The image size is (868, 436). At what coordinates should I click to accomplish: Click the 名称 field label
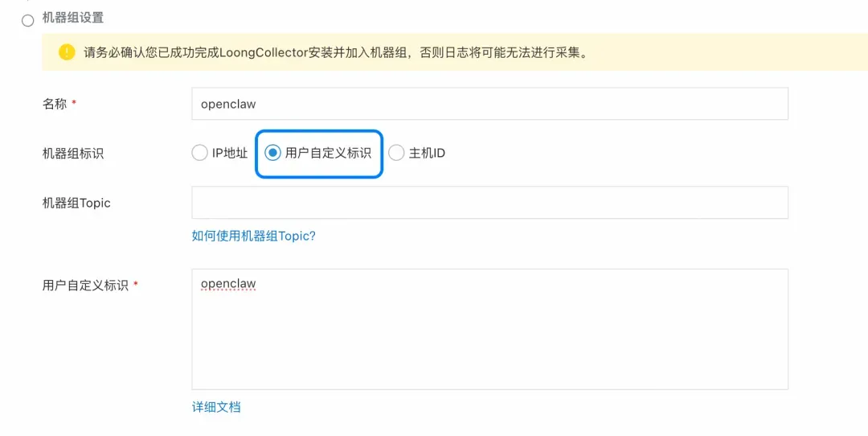point(55,104)
